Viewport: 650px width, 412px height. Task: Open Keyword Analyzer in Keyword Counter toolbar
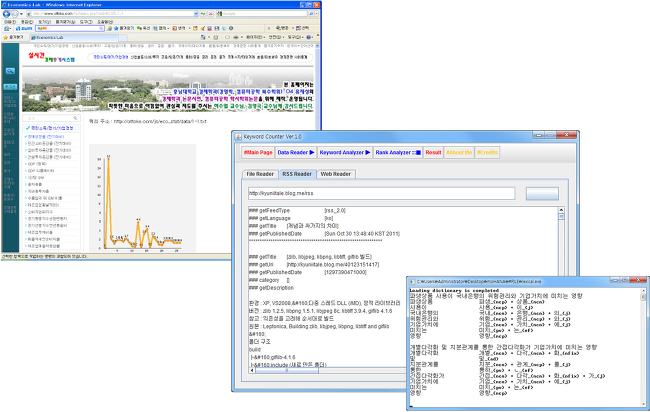click(345, 153)
